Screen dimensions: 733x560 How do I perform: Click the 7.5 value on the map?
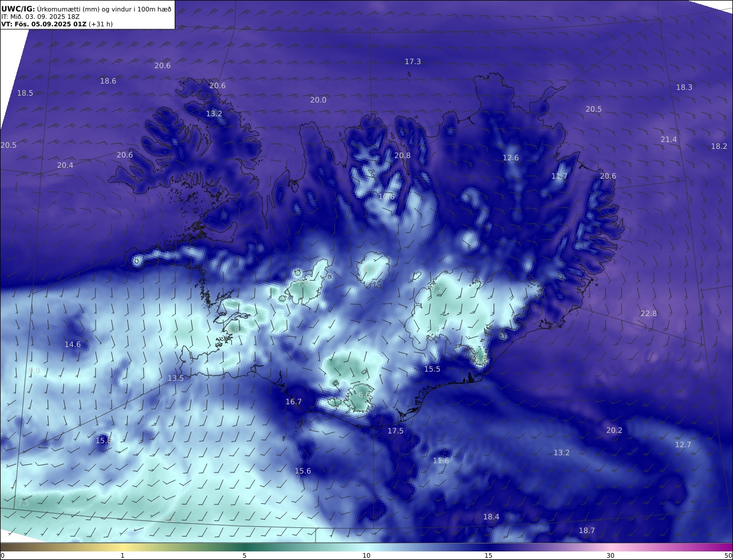(x=23, y=503)
